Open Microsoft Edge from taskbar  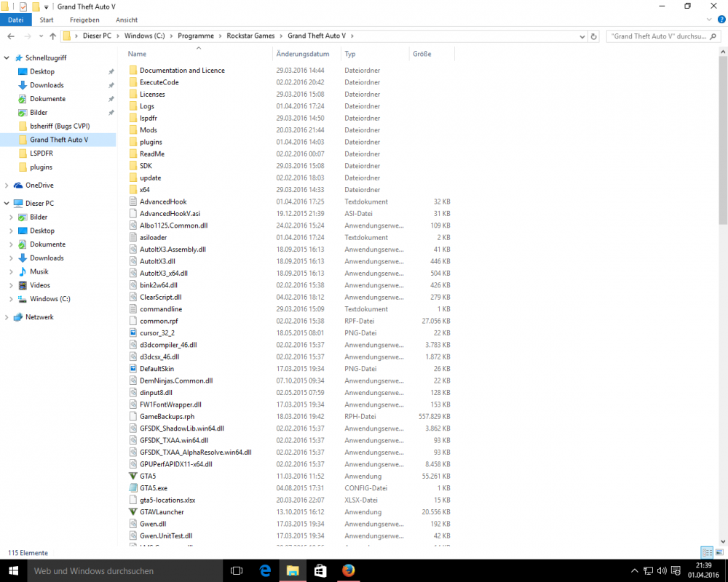coord(265,570)
